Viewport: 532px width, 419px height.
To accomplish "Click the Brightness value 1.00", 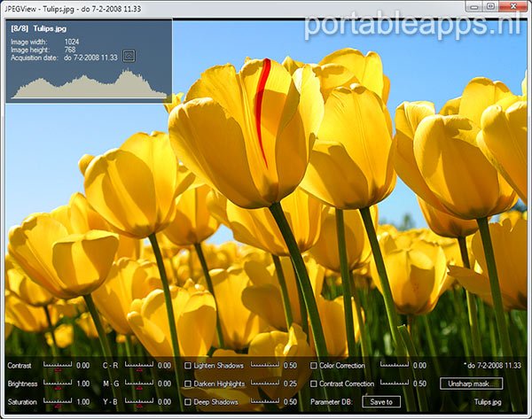I will 82,384.
